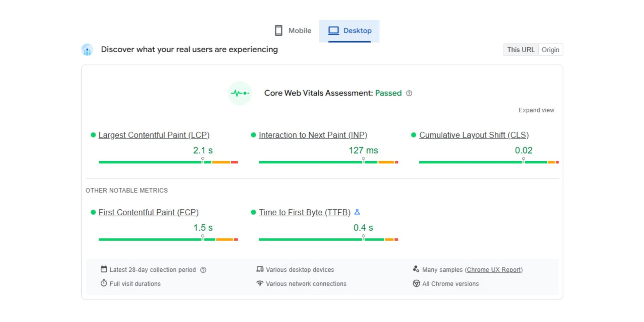The width and height of the screenshot is (644, 322).
Task: Click Expand view
Action: (x=536, y=110)
